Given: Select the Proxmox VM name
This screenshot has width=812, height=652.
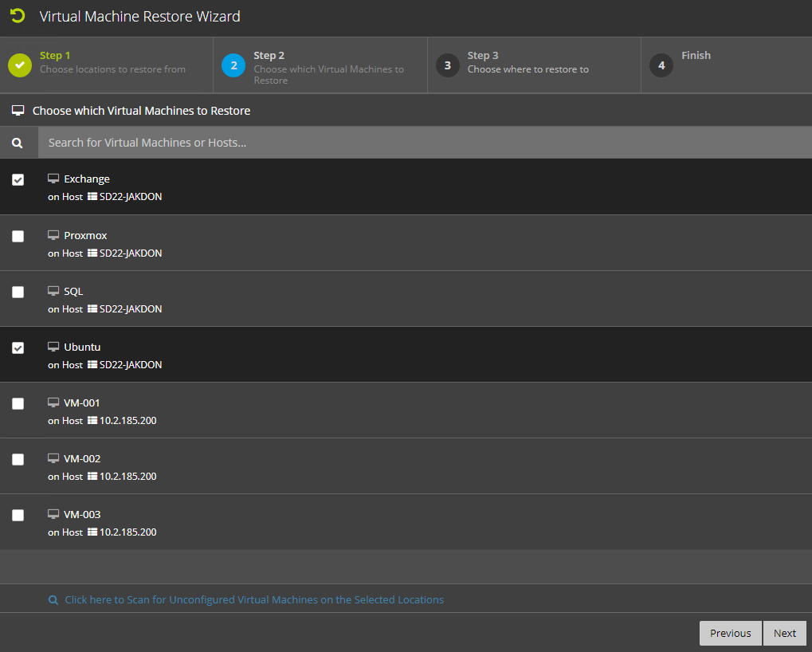Looking at the screenshot, I should coord(85,235).
